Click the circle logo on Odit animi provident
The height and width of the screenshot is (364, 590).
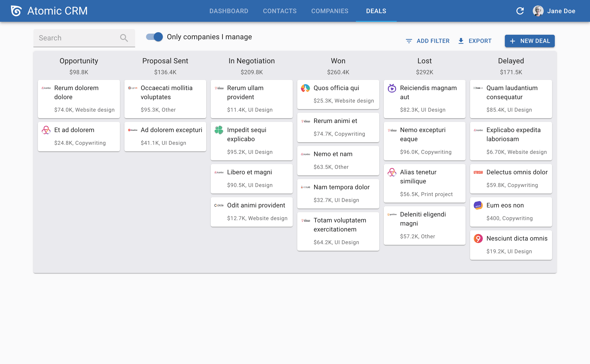pyautogui.click(x=219, y=205)
